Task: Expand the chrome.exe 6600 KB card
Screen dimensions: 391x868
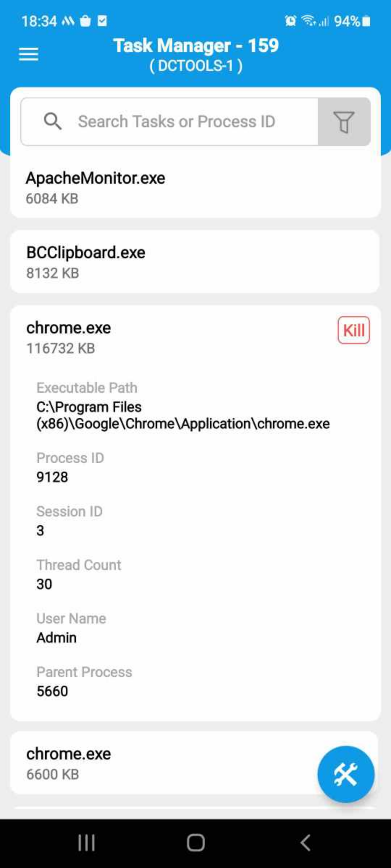Action: 163,763
